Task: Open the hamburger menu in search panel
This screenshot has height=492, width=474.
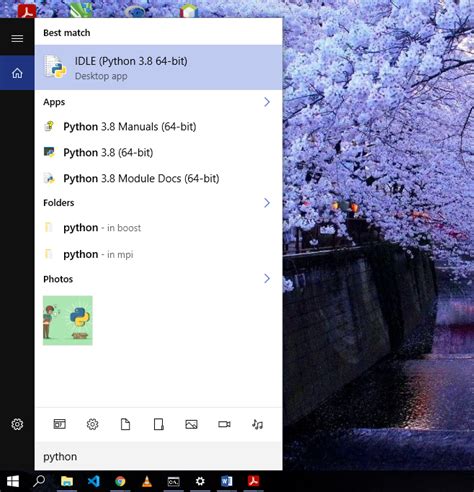Action: [17, 39]
